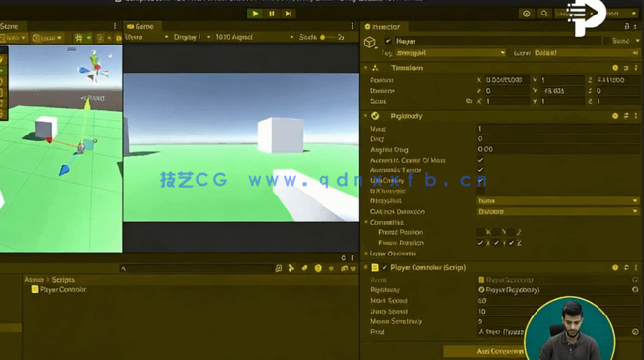The height and width of the screenshot is (360, 644).
Task: Enable the Is Kinematic checkbox
Action: pyautogui.click(x=480, y=191)
